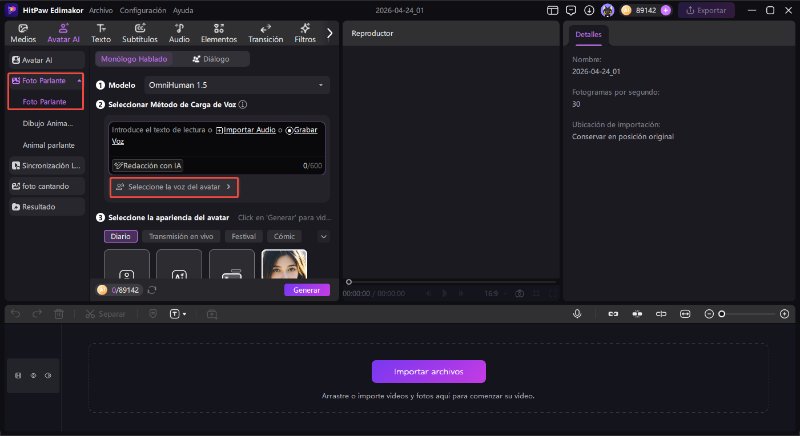Open the Transición panel
This screenshot has width=800, height=436.
click(x=265, y=33)
